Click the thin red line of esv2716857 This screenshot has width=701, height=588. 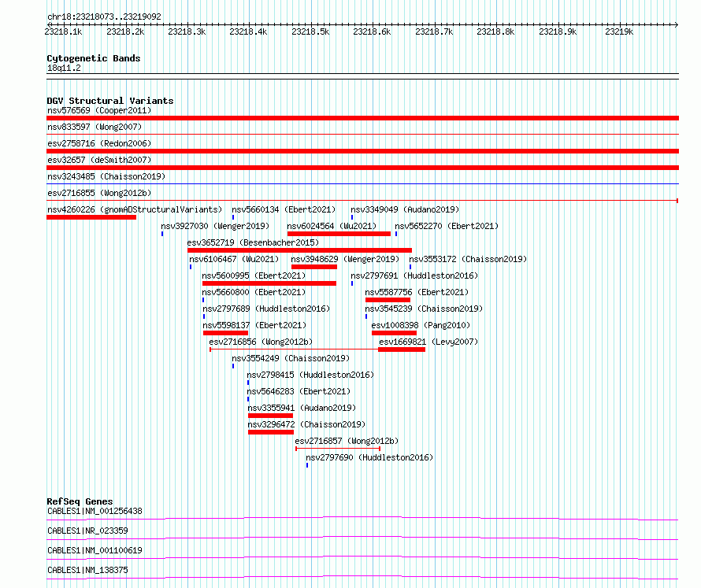[x=338, y=449]
